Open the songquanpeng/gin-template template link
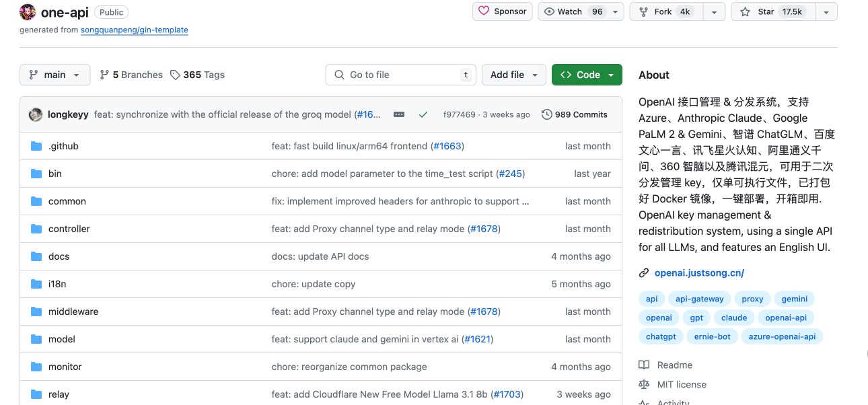The width and height of the screenshot is (868, 405). pyautogui.click(x=135, y=30)
